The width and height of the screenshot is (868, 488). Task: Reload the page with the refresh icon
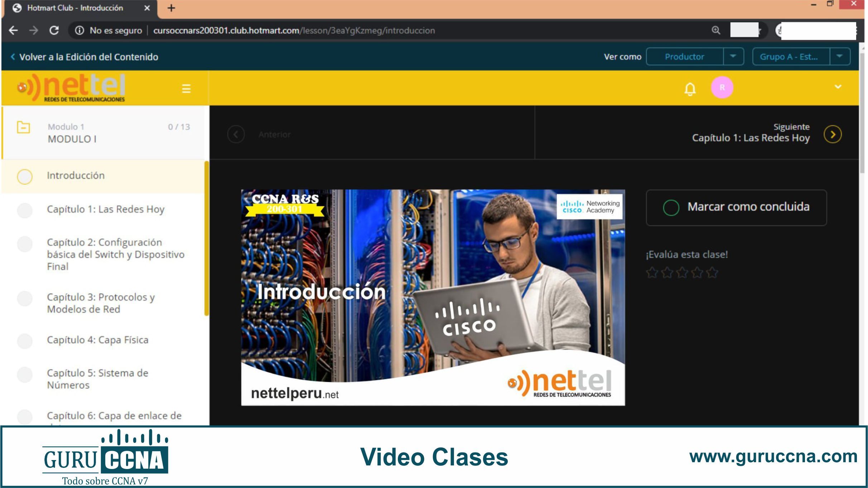pos(54,30)
